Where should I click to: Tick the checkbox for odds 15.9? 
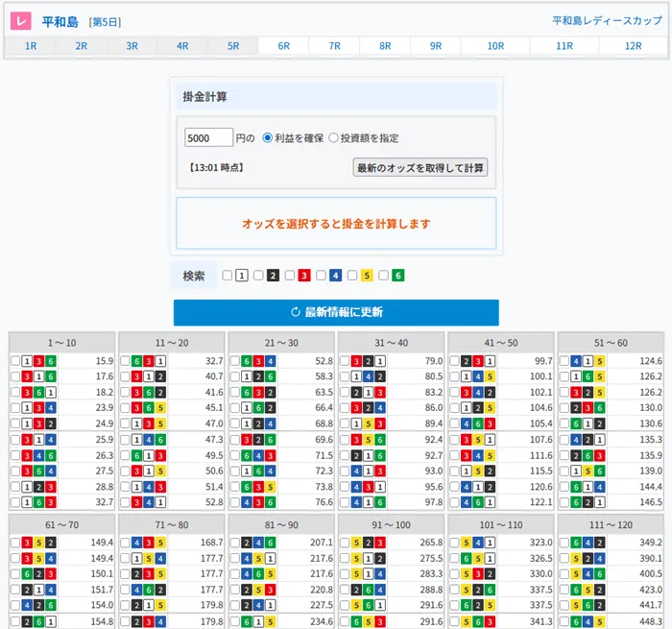(x=15, y=361)
